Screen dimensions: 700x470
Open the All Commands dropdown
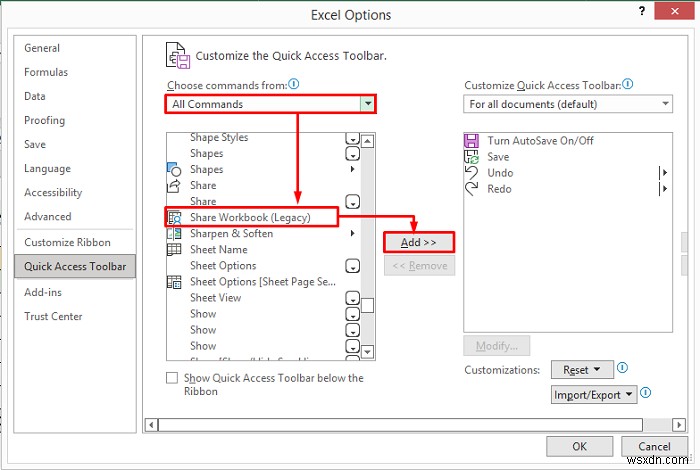368,104
